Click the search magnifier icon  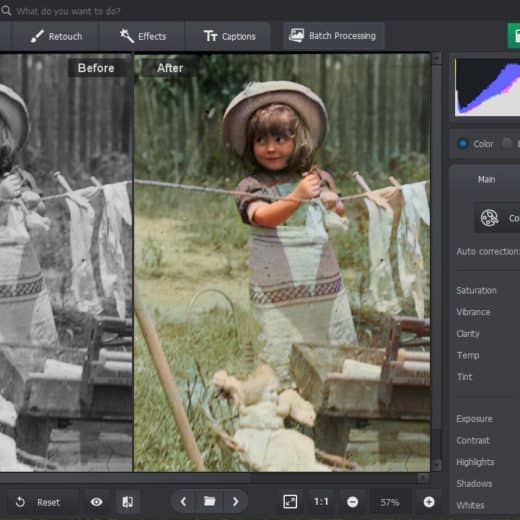coord(6,11)
